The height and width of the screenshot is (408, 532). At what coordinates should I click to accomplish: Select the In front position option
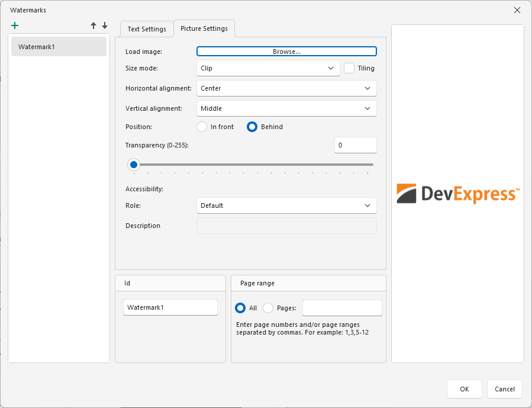(x=201, y=127)
